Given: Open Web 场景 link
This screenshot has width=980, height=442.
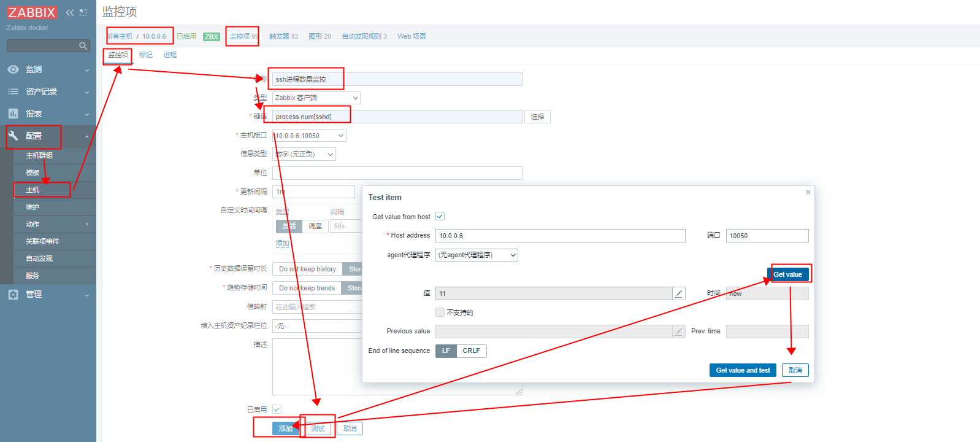Looking at the screenshot, I should pos(412,36).
